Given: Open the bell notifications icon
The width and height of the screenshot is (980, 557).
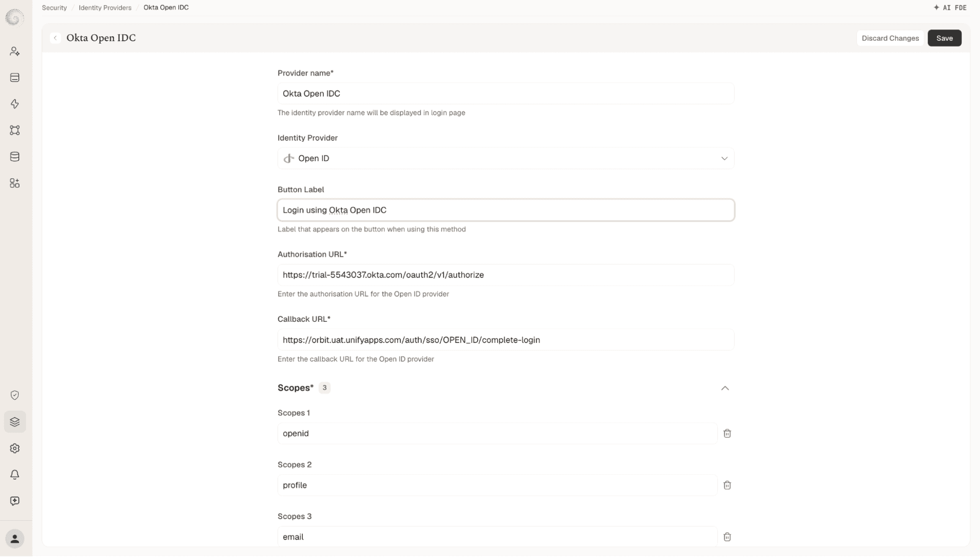Looking at the screenshot, I should tap(15, 475).
